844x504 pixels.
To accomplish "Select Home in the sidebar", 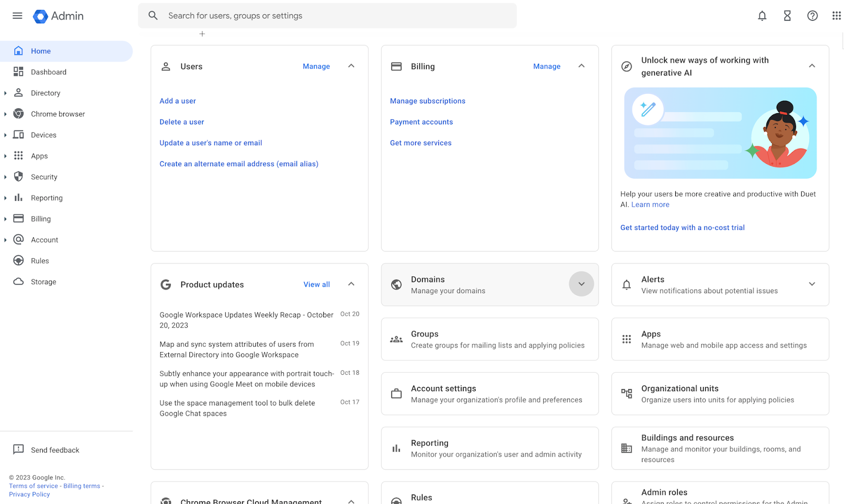I will 66,51.
